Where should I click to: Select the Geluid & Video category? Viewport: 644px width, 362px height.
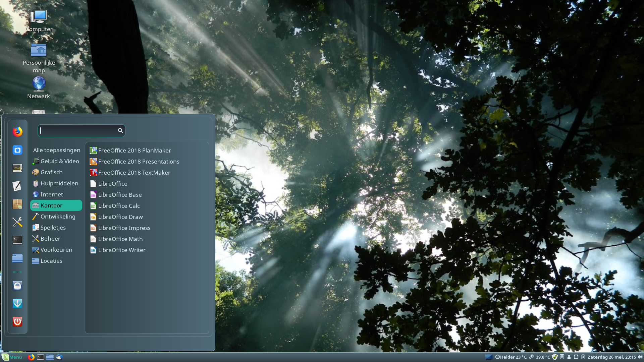coord(56,161)
